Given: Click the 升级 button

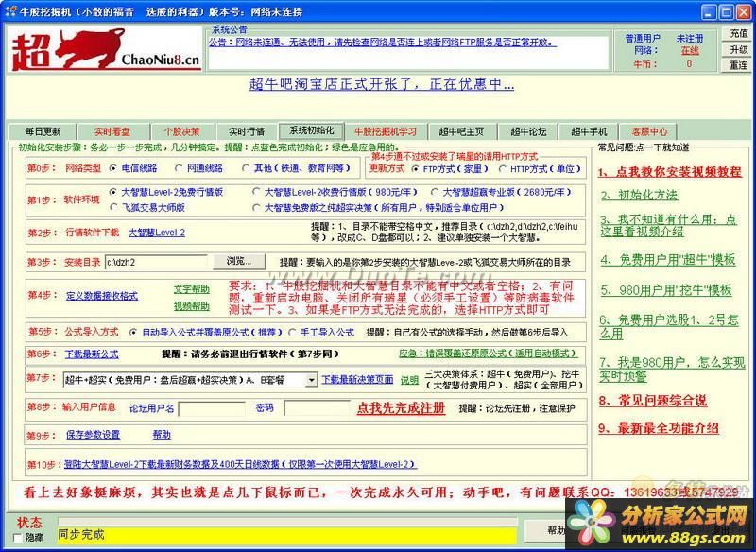Looking at the screenshot, I should (738, 50).
